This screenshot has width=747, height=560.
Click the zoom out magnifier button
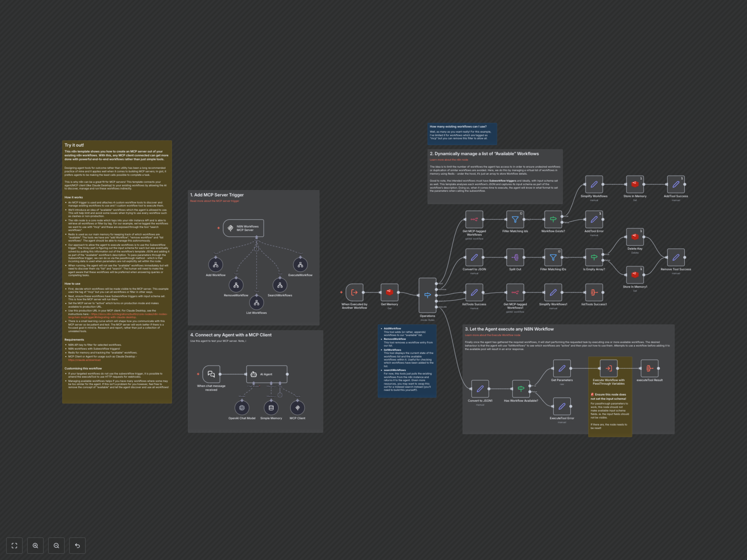pos(56,545)
